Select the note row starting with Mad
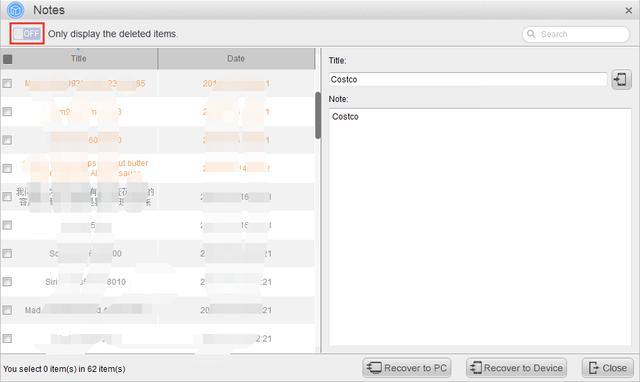Viewport: 640px width, 382px height. click(158, 310)
